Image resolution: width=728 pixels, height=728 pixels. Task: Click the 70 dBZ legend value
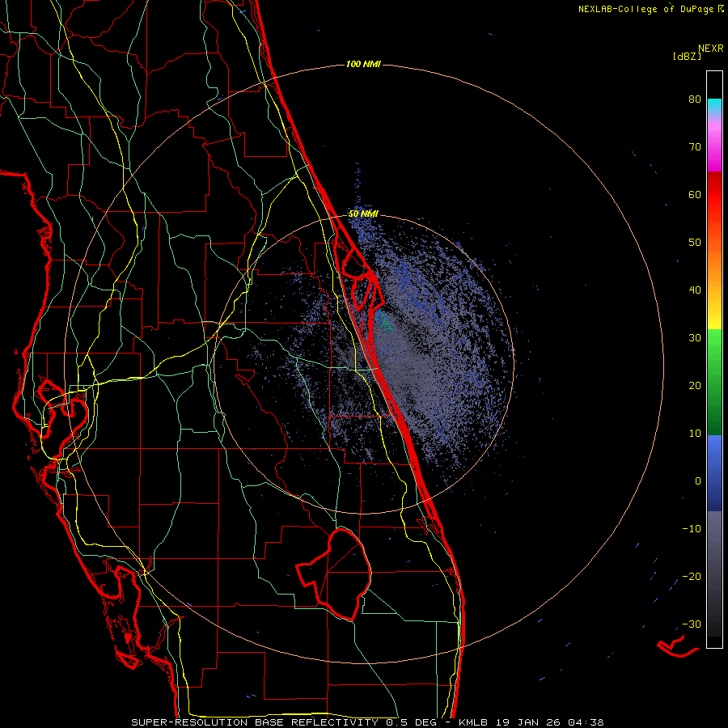[x=695, y=147]
